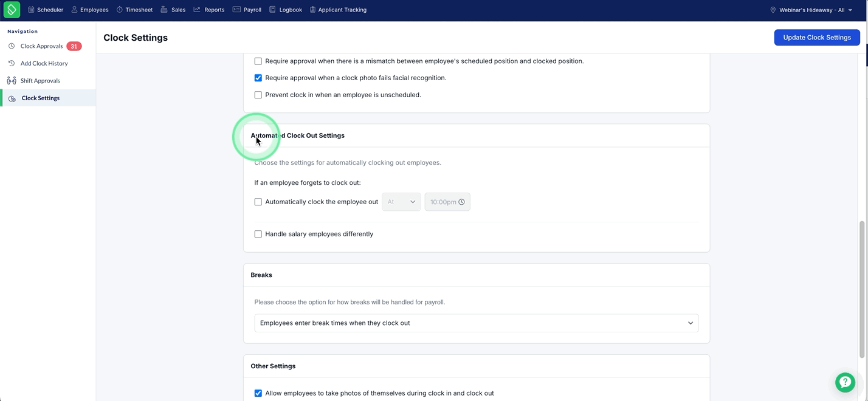This screenshot has height=401, width=868.
Task: Click the Other Settings heading
Action: pyautogui.click(x=273, y=366)
